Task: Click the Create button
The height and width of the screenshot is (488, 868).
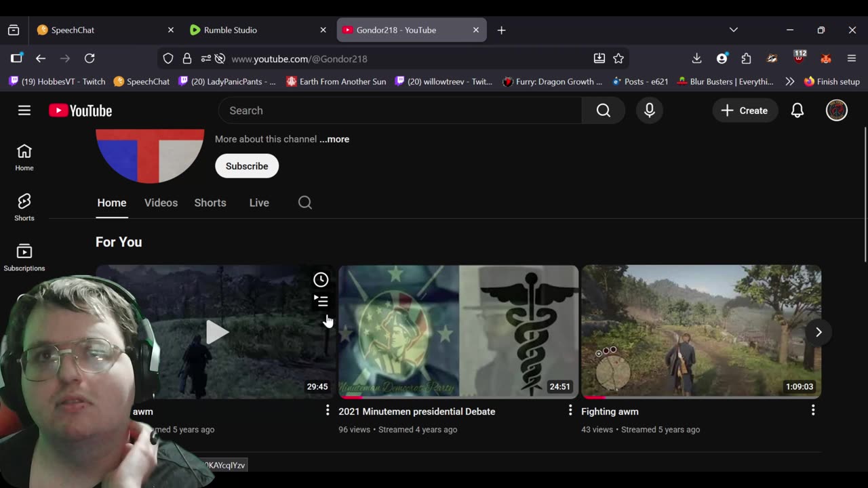Action: pyautogui.click(x=745, y=110)
